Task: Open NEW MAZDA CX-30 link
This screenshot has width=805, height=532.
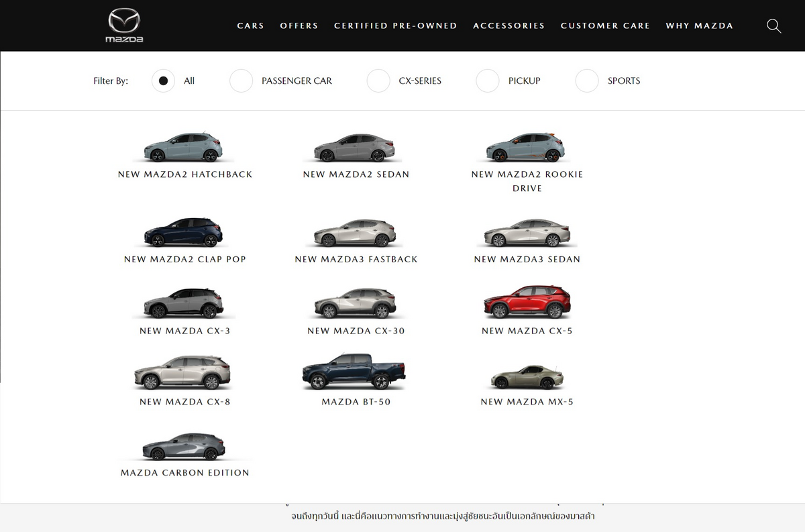Action: tap(356, 331)
